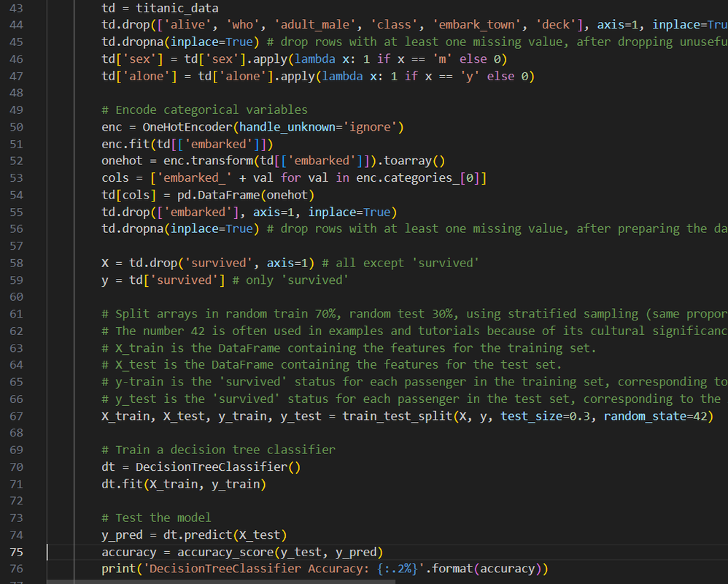The height and width of the screenshot is (584, 728).
Task: Click comment '# X_test is the DataFrame'
Action: (331, 365)
